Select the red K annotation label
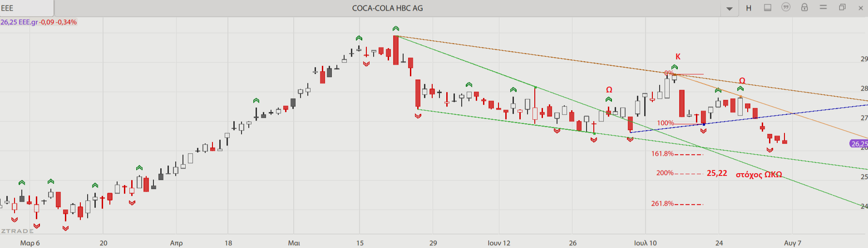The width and height of the screenshot is (868, 248). pos(678,57)
